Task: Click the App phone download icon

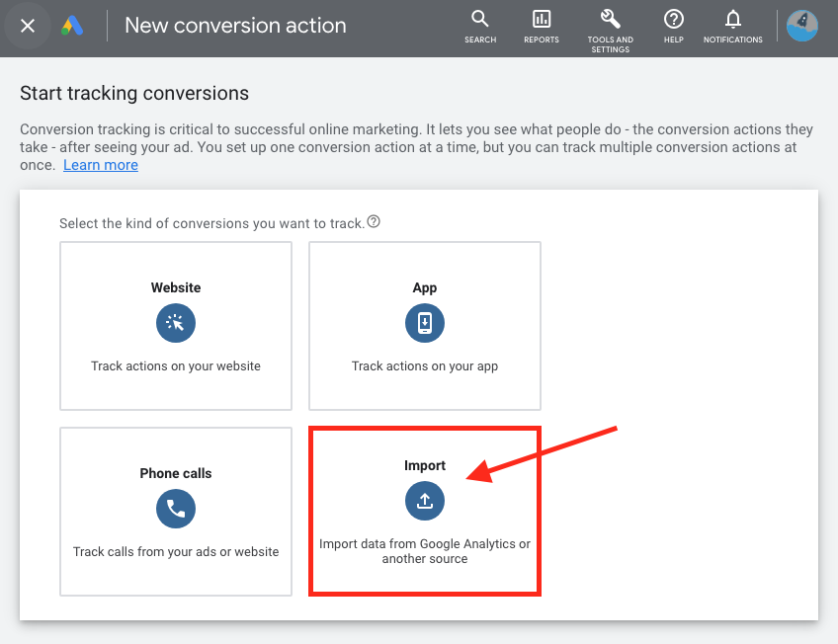Action: click(x=425, y=323)
